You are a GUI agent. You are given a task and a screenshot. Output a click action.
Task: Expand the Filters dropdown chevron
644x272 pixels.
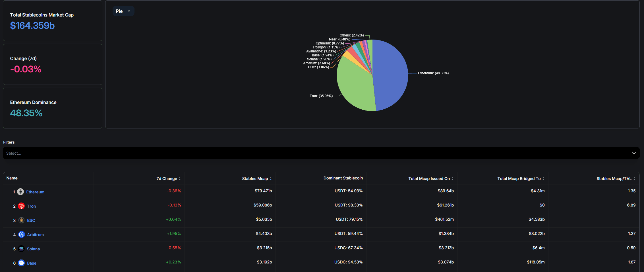[x=634, y=153]
